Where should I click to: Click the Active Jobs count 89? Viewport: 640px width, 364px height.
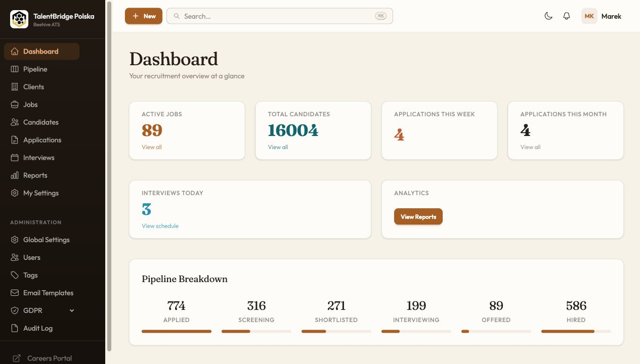[x=152, y=130]
